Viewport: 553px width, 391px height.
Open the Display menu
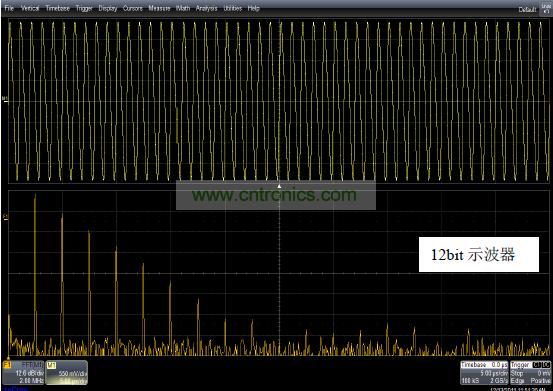click(108, 8)
